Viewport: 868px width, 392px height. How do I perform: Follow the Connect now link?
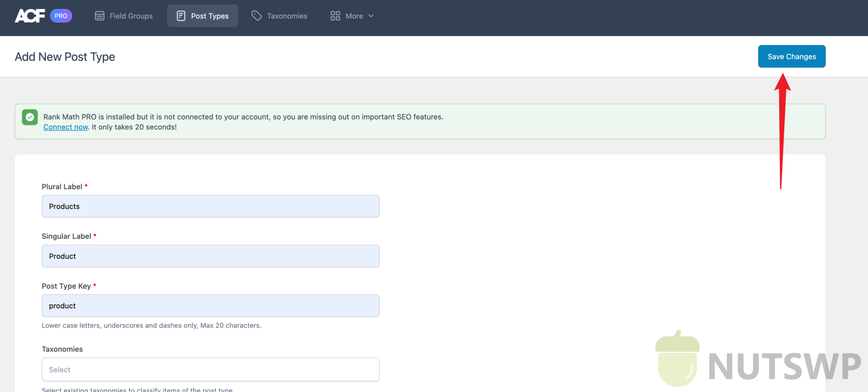pos(66,127)
